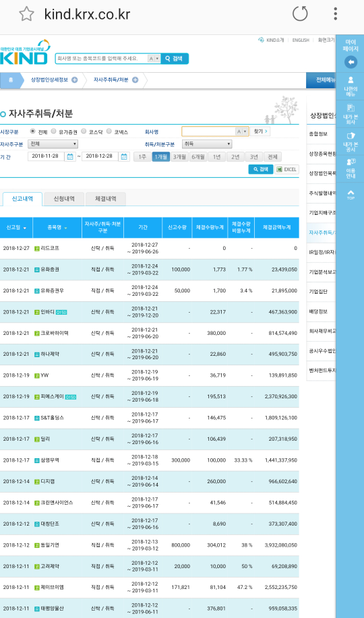The width and height of the screenshot is (364, 618).
Task: Click start date field 2018-11-28
Action: 46,156
